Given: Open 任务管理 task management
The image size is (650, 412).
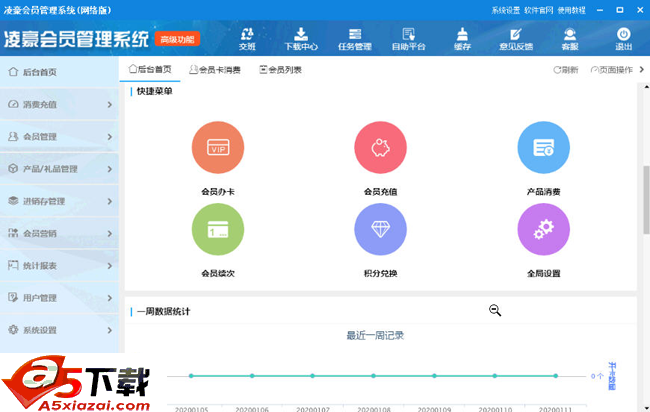Looking at the screenshot, I should coord(355,39).
